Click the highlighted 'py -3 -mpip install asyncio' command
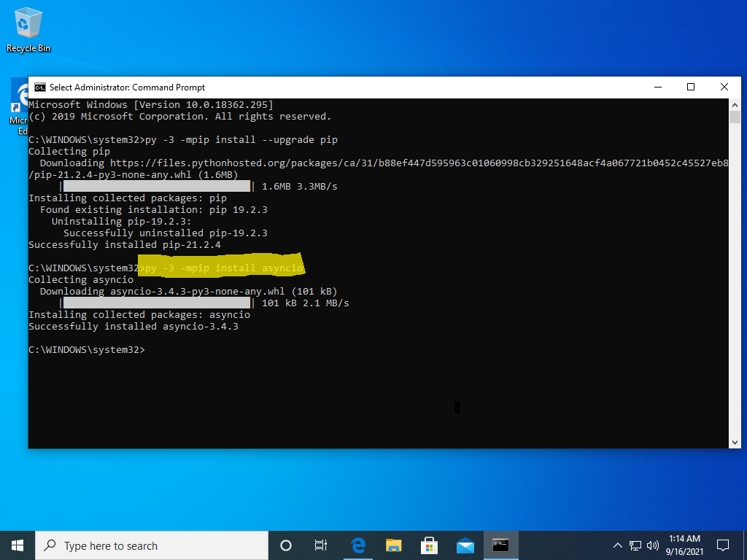The width and height of the screenshot is (747, 560). point(224,268)
